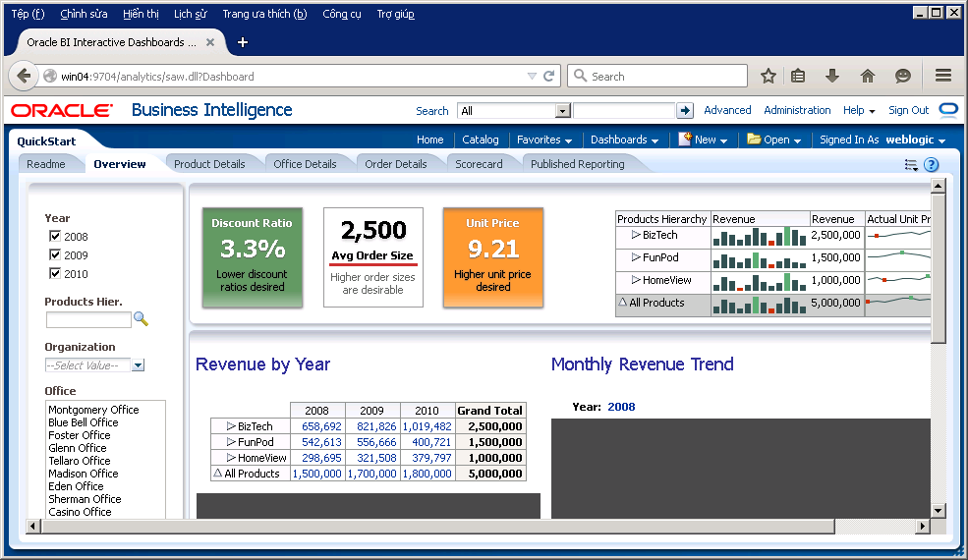The width and height of the screenshot is (968, 560).
Task: Expand HomeView in Products Hierarchy table
Action: pos(636,280)
